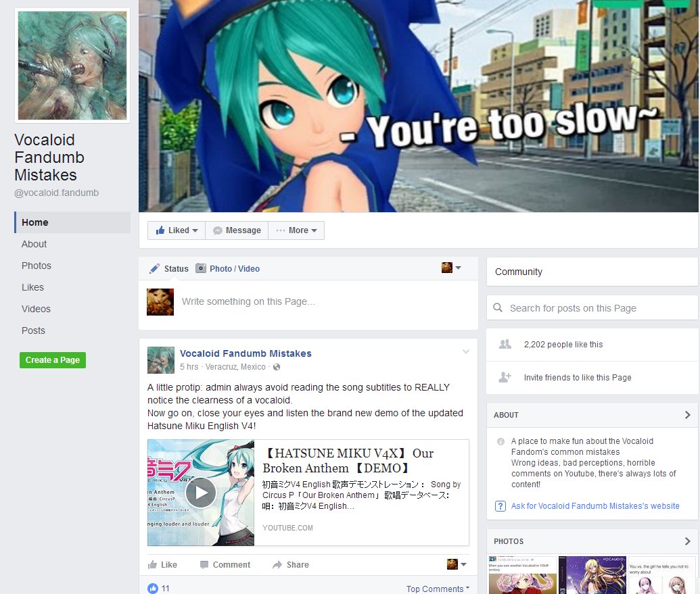
Task: Play the Hatsune Miku V4X video thumbnail
Action: point(201,493)
